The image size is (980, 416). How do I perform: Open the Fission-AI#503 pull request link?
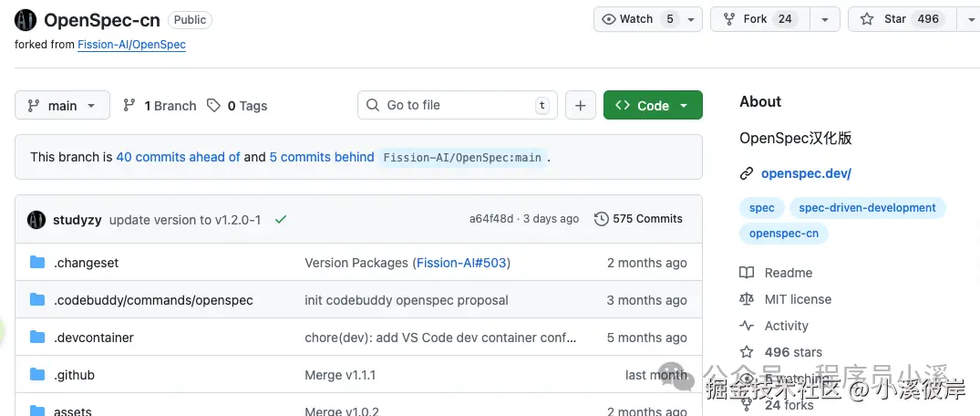click(x=461, y=263)
